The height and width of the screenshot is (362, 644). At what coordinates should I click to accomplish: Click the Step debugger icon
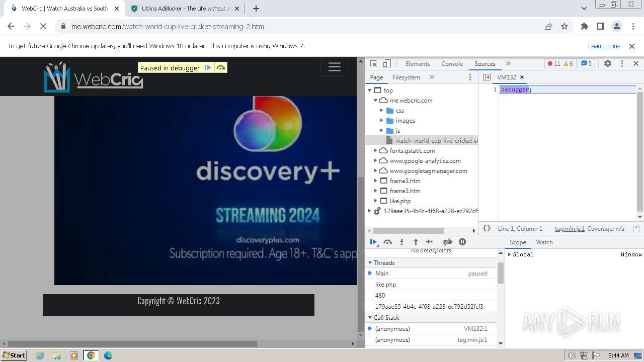429,242
